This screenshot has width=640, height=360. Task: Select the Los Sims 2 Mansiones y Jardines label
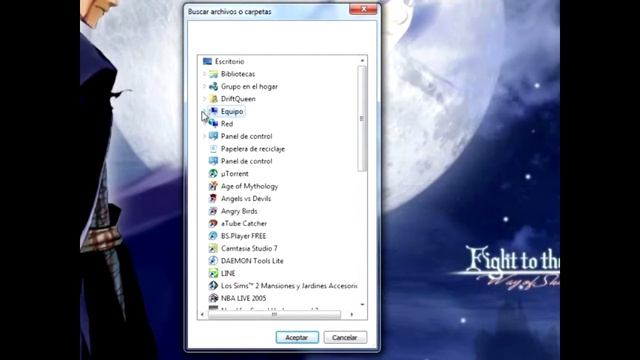289,286
